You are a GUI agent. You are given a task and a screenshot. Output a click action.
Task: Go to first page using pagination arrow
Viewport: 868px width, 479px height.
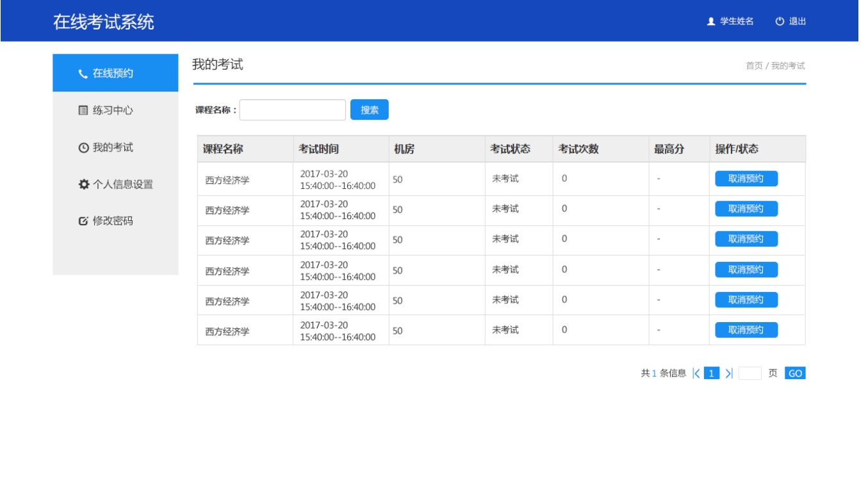coord(696,373)
